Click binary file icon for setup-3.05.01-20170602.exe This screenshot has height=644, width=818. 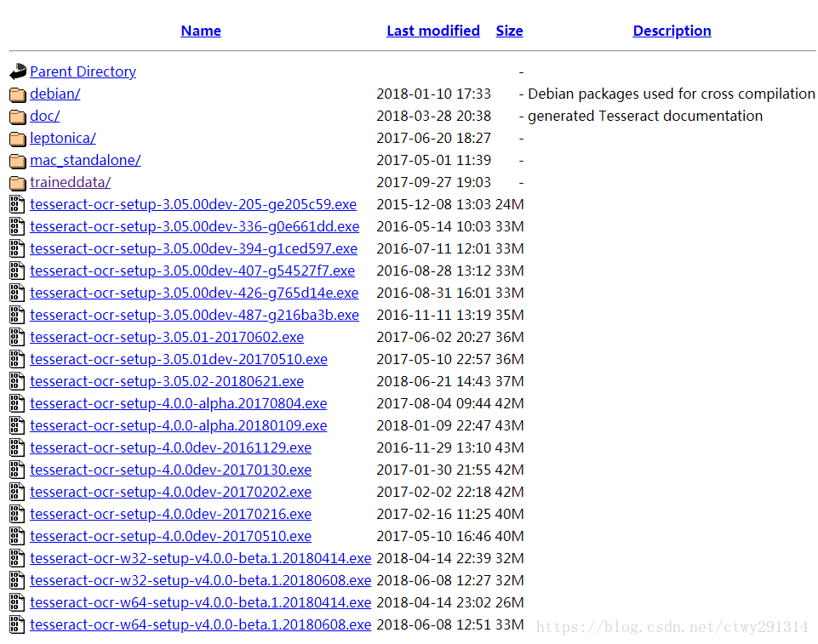click(x=17, y=338)
